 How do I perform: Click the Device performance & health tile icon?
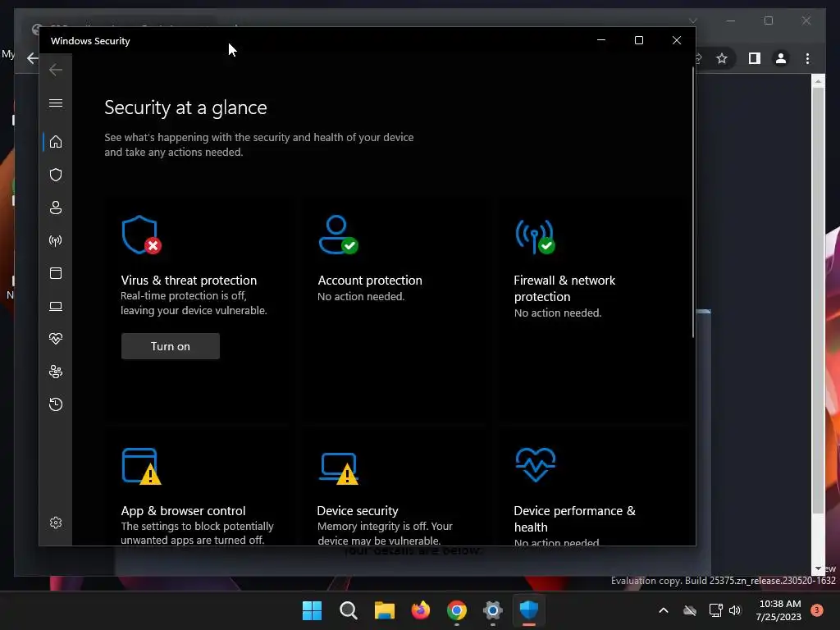(x=535, y=464)
